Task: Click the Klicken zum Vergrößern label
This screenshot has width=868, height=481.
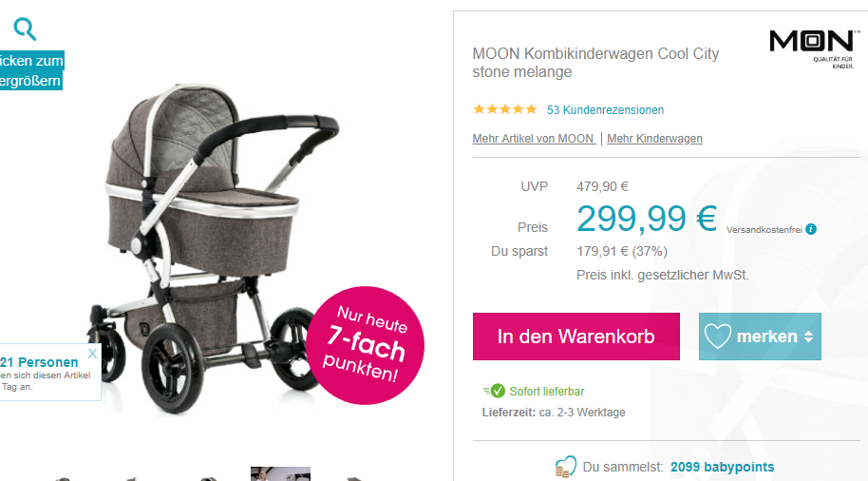Action: click(31, 70)
